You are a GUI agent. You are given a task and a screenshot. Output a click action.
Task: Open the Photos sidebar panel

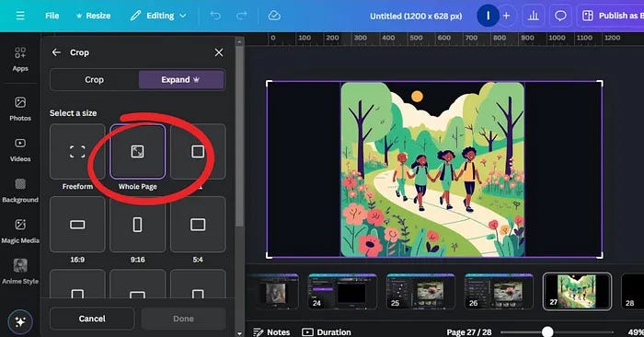(20, 109)
